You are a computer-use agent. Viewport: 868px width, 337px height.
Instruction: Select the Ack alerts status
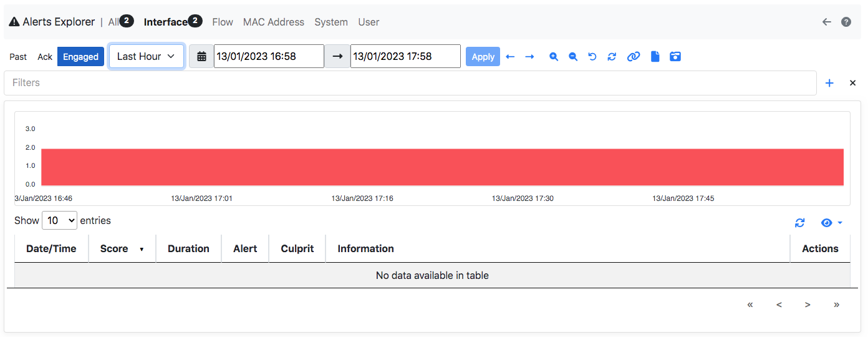tap(45, 56)
